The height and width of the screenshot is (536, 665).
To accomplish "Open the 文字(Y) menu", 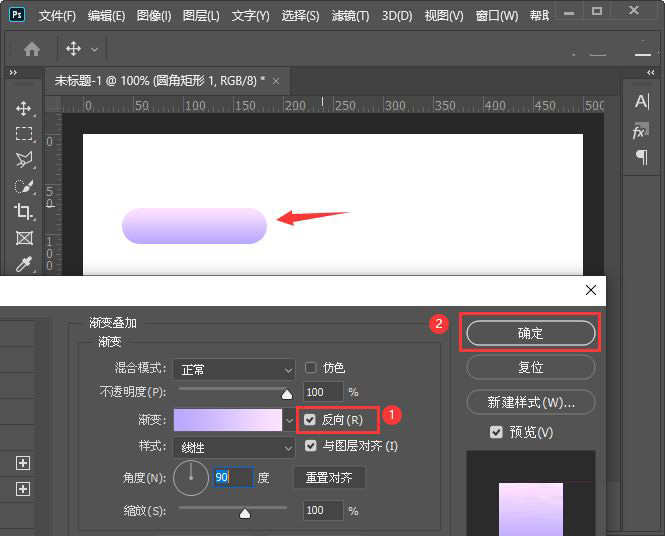I will 250,16.
